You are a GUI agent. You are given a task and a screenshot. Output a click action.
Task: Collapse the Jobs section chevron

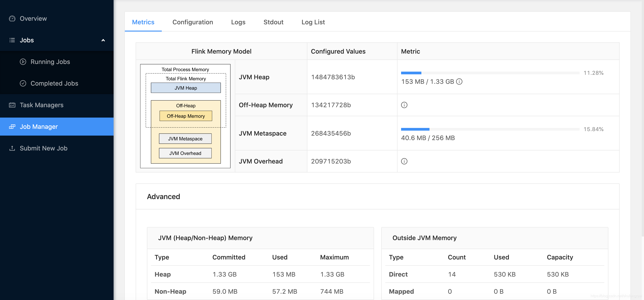(103, 40)
